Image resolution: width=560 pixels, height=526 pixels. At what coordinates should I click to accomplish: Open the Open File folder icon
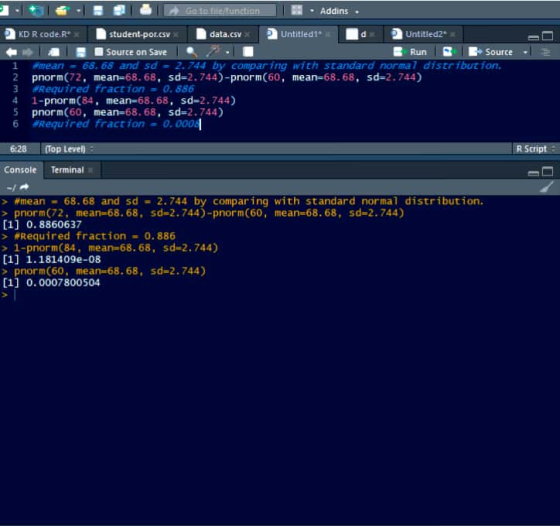point(62,11)
